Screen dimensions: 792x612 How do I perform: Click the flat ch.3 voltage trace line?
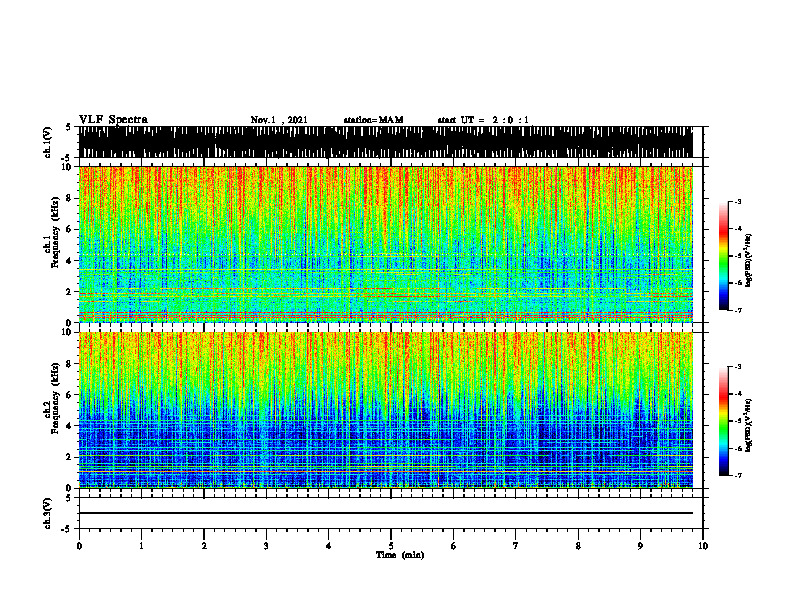(385, 513)
